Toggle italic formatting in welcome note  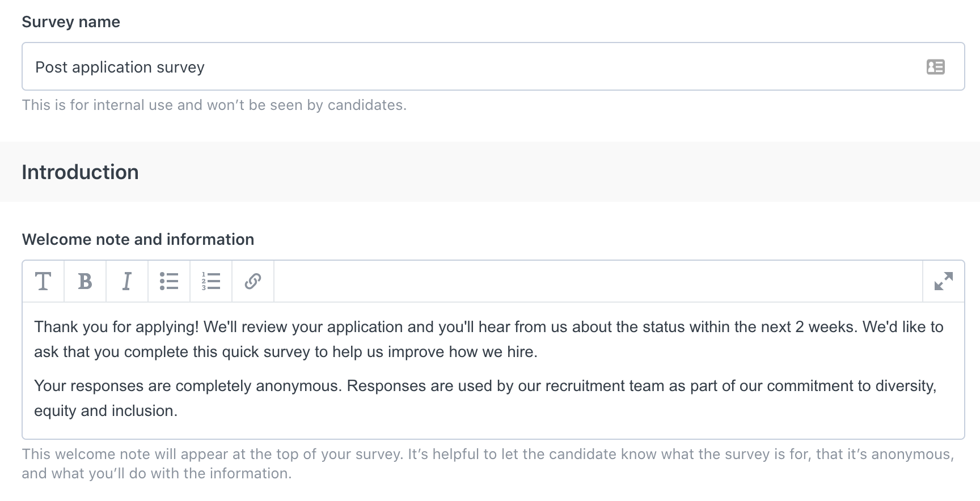point(127,281)
